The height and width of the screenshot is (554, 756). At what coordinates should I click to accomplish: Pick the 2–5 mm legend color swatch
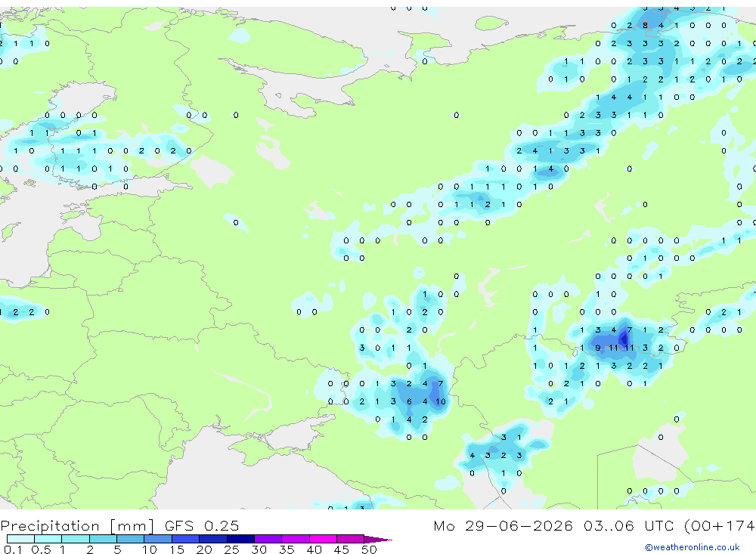103,539
